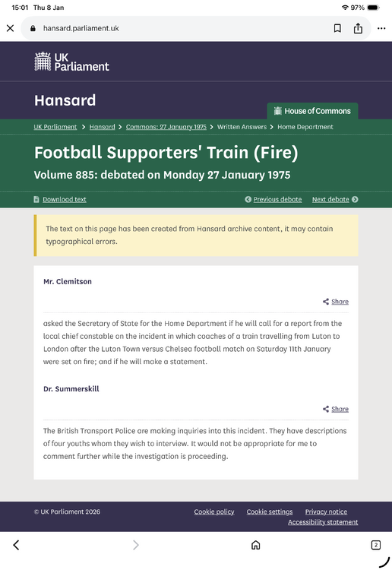Viewport: 392px width, 570px height.
Task: Tap the bookmark icon in the address bar
Action: [x=337, y=28]
